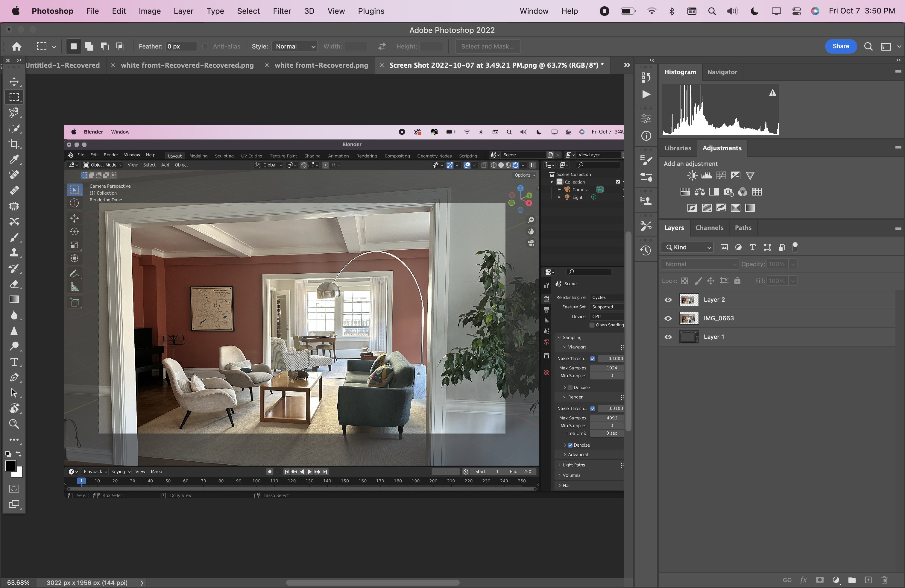Screen dimensions: 905x588
Task: Select the Pen tool
Action: 14,377
